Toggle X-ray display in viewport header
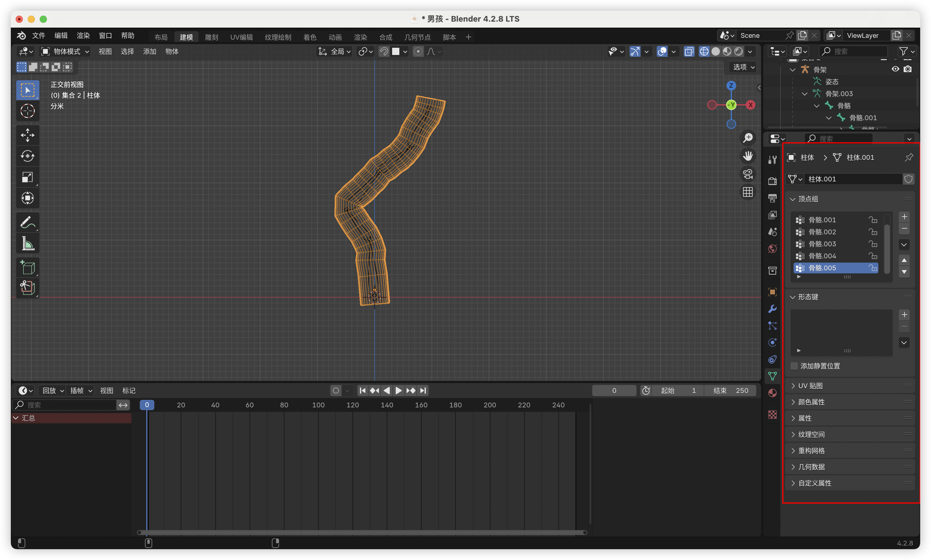The height and width of the screenshot is (560, 931). (689, 51)
